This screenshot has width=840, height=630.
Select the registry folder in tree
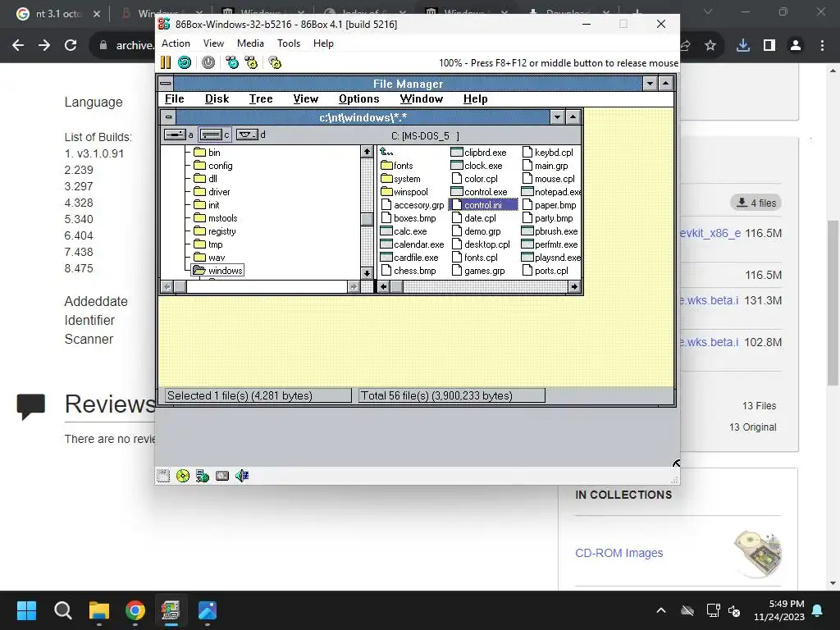point(215,231)
